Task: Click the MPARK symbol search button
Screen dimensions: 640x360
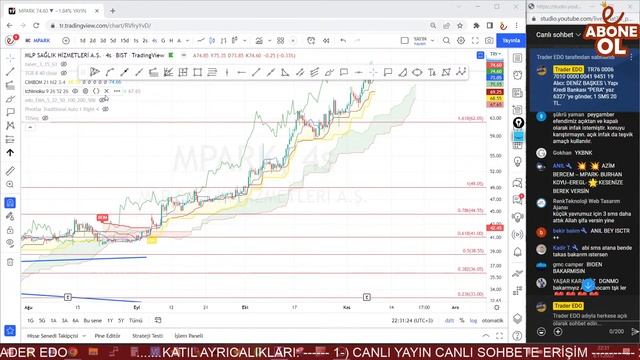Action: tap(38, 40)
